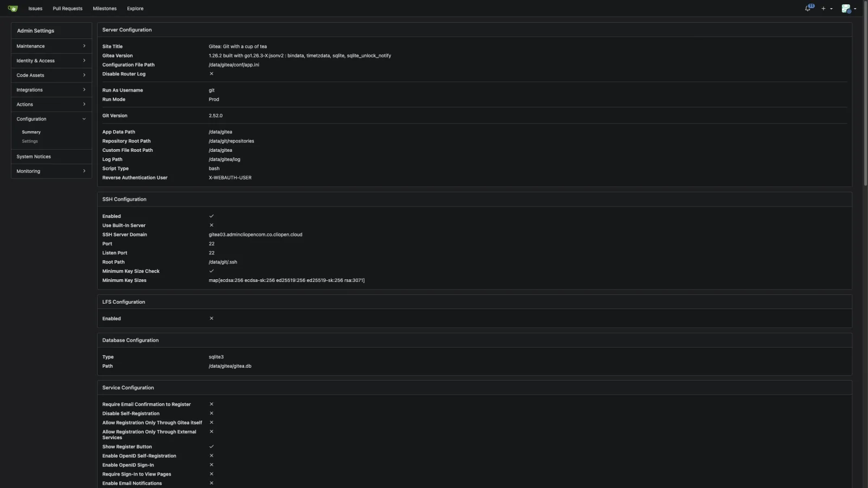Click the X mark for Enable OpenID Sign-In

coord(212,465)
